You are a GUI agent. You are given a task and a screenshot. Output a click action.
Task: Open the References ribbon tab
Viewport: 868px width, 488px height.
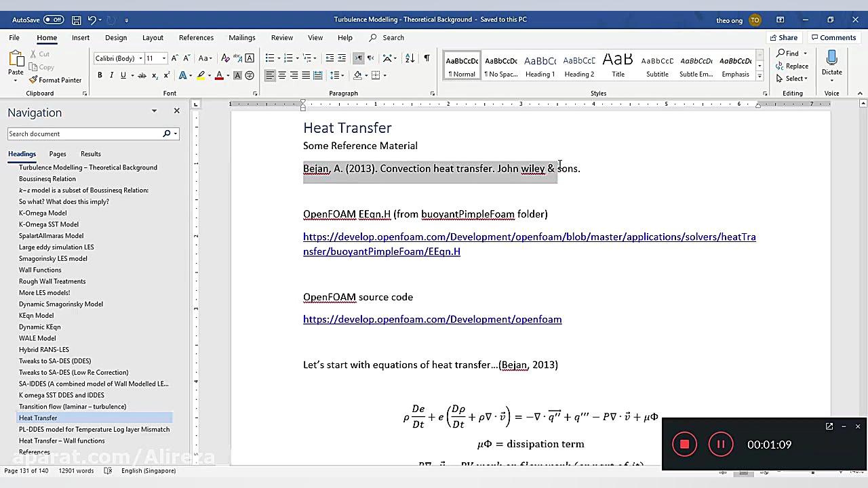(196, 38)
